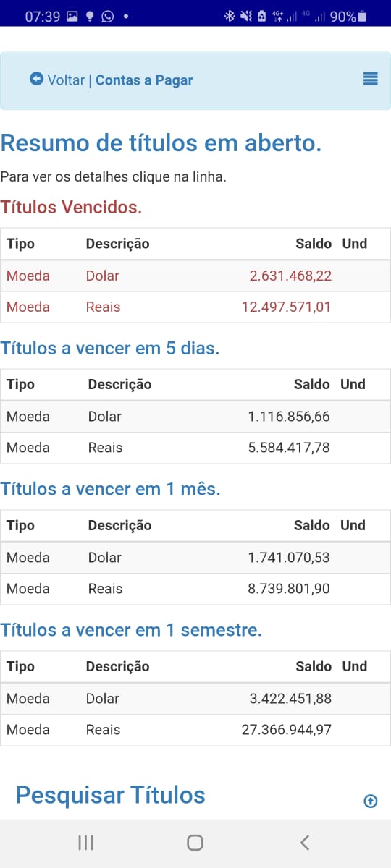Viewport: 391px width, 868px height.
Task: Tap the Android home button icon
Action: [195, 842]
